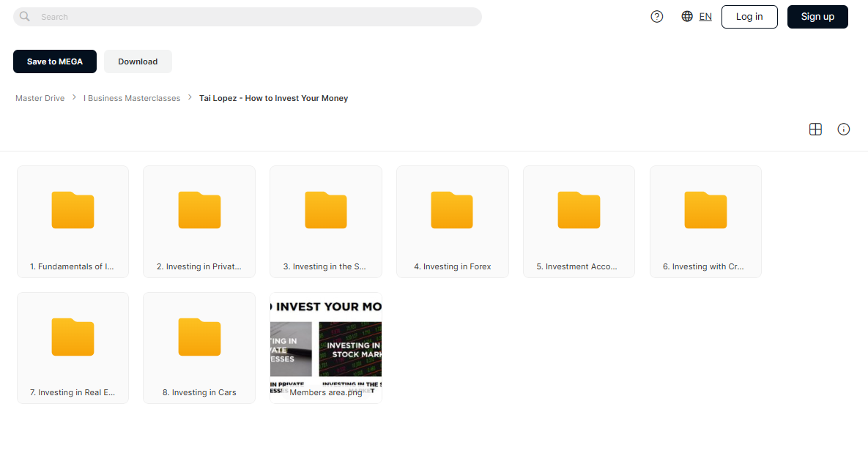Open folder 3. Investing in the S...
This screenshot has width=868, height=464.
coord(325,222)
